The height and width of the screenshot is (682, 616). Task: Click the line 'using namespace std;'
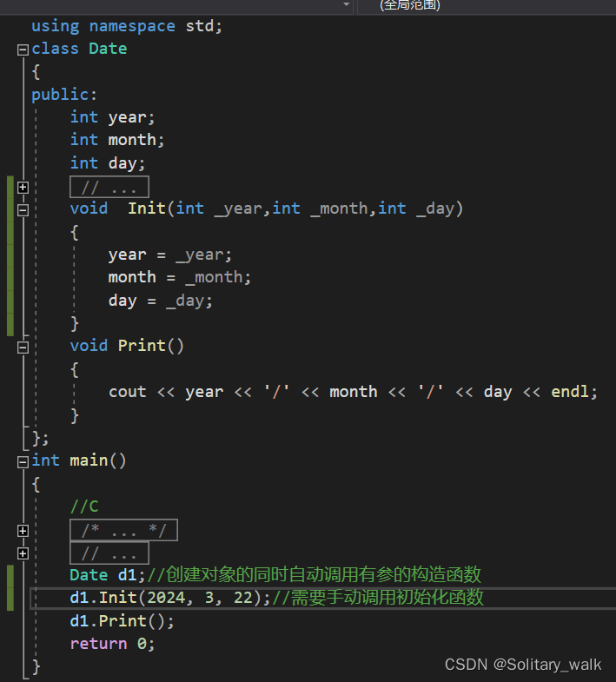(x=127, y=27)
